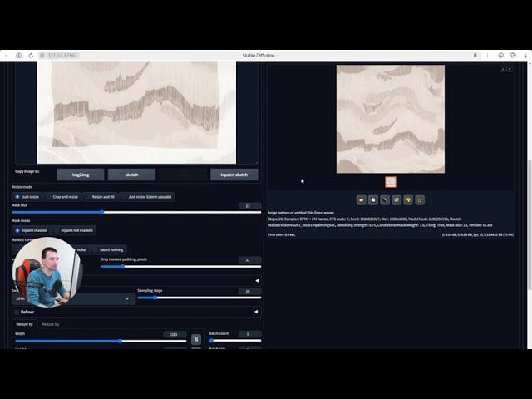Viewport: 532px width, 399px height.
Task: Adjust the Only masked padding slider
Action: coord(181,267)
